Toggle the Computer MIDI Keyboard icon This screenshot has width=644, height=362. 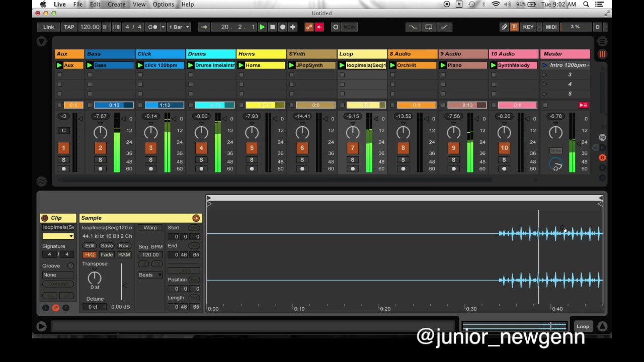[x=514, y=27]
